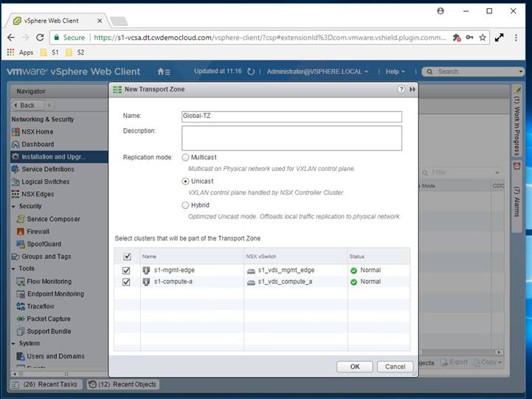532x399 pixels.
Task: Go Back in the navigator
Action: 28,105
